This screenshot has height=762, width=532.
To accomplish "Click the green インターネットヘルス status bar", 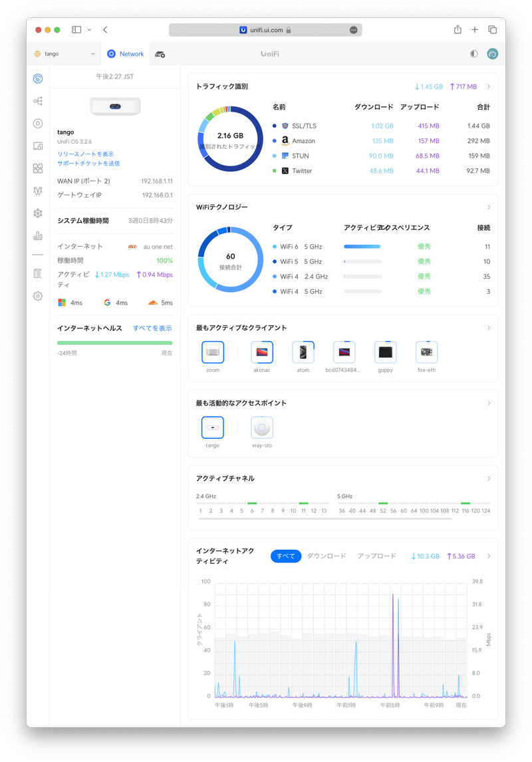I will [114, 343].
